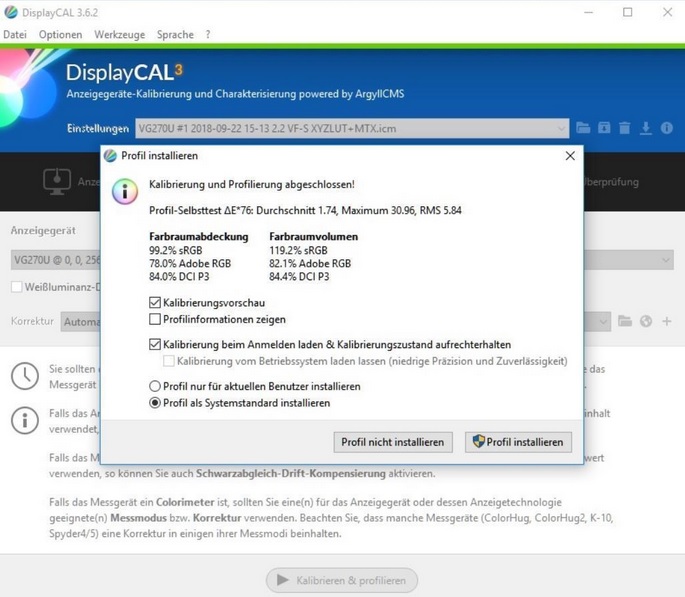Enable Profilinformationen zeigen checkbox
This screenshot has height=597, width=685.
(x=155, y=319)
